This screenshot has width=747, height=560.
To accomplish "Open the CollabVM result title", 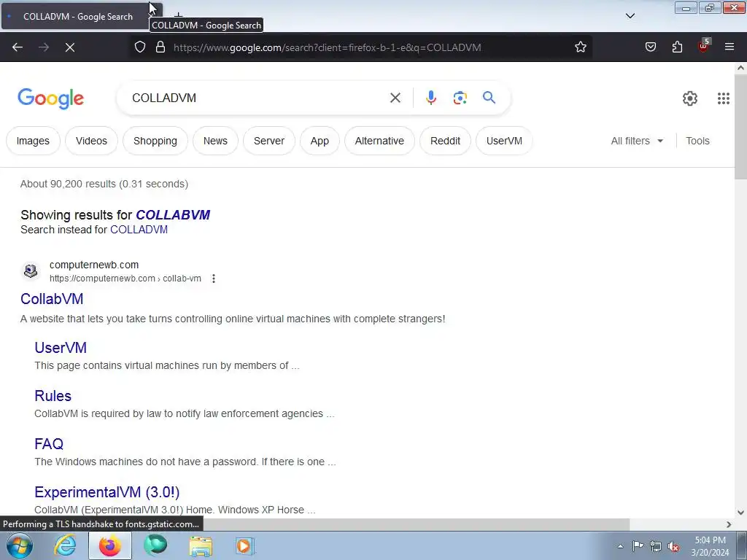I will (52, 299).
